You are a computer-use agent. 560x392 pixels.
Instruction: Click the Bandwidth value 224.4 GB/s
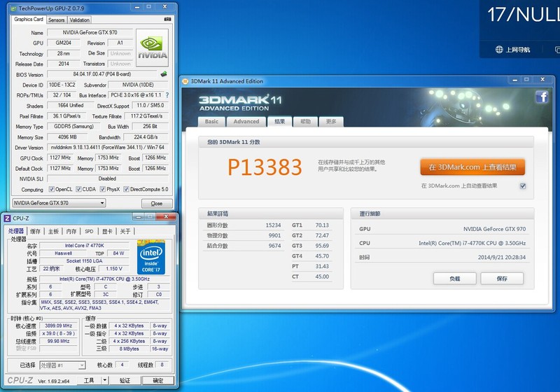[146, 136]
